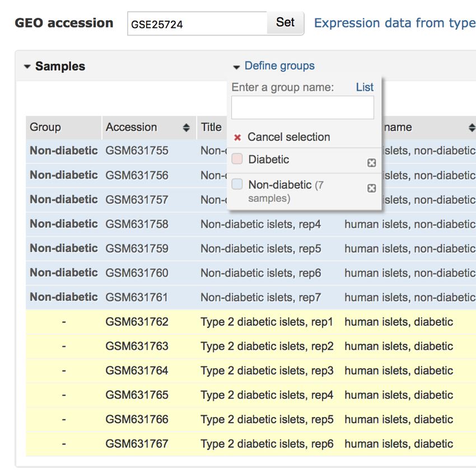
Task: Toggle the Define groups dropdown
Action: click(279, 66)
